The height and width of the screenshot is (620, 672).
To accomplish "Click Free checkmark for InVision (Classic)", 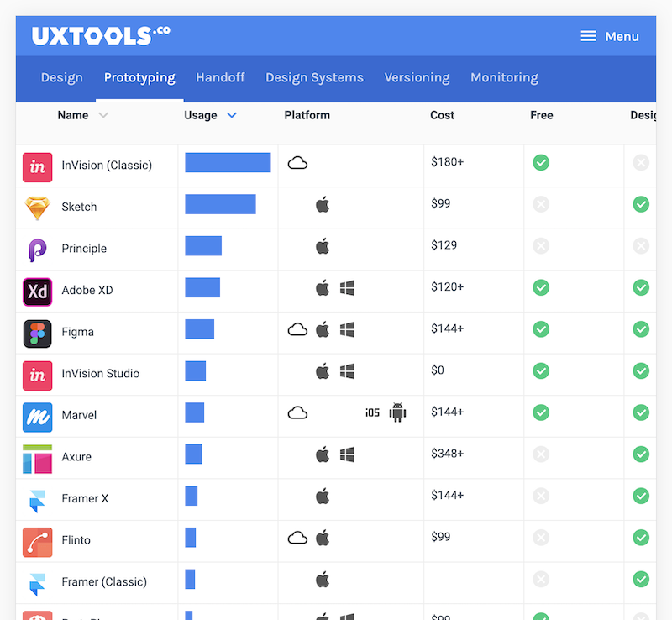I will point(541,162).
